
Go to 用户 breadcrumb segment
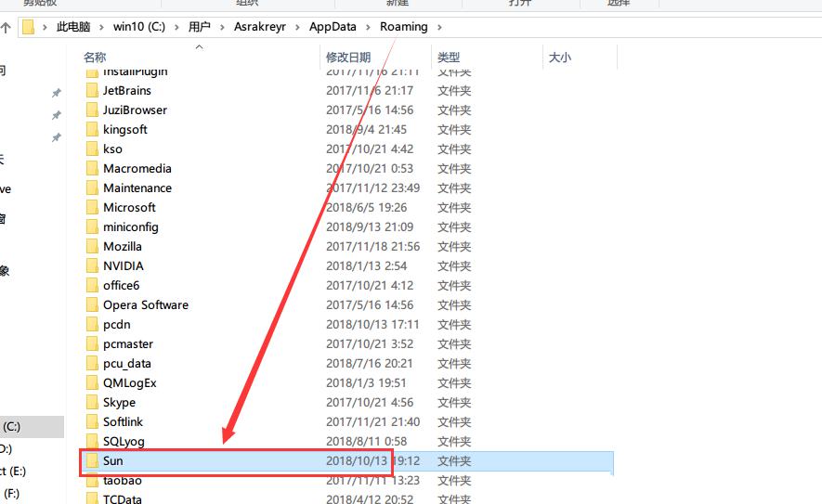[199, 27]
